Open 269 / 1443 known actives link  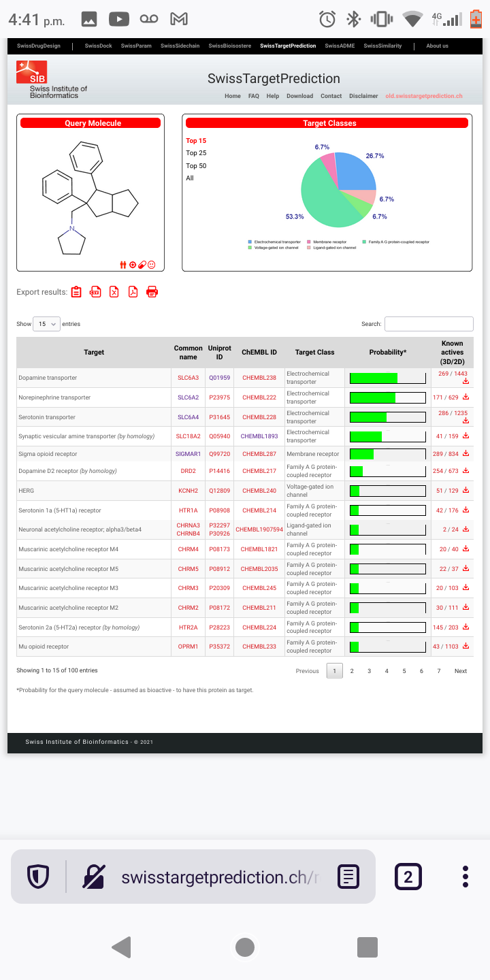[453, 374]
